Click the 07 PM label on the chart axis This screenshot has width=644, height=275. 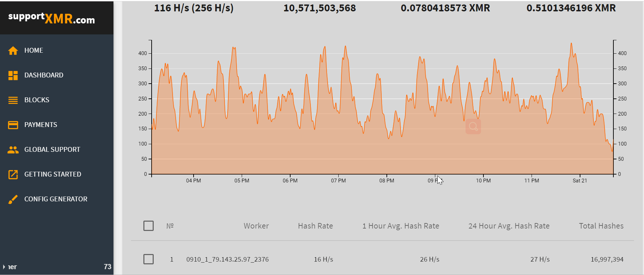338,180
